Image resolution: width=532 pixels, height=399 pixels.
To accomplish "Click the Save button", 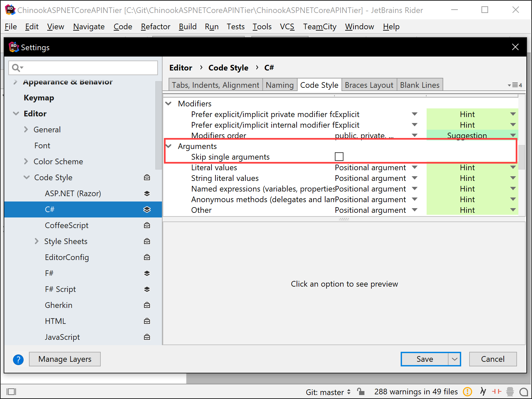I will [x=425, y=359].
